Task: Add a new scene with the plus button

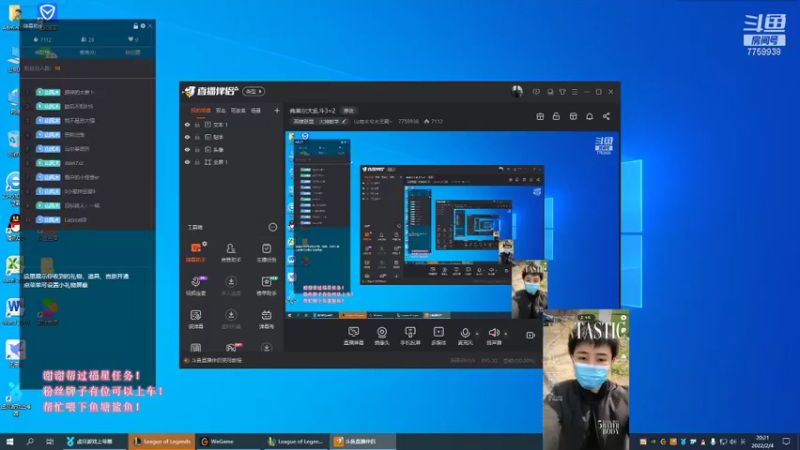Action: (277, 110)
